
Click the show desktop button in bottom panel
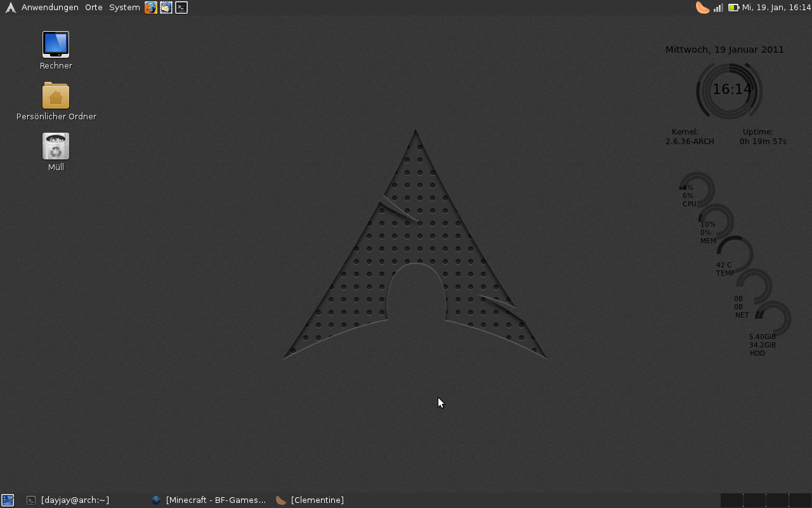8,500
